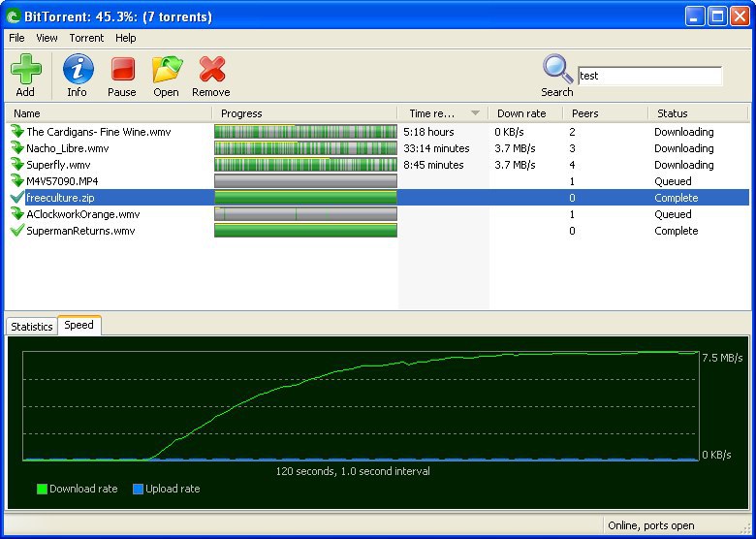This screenshot has height=539, width=756.
Task: Click the green Add torrent icon
Action: 26,69
